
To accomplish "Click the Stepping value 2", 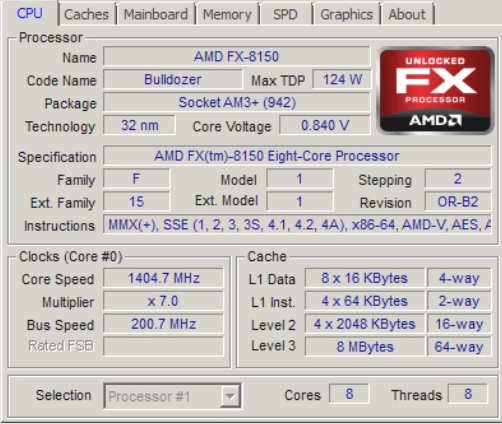I will point(458,179).
